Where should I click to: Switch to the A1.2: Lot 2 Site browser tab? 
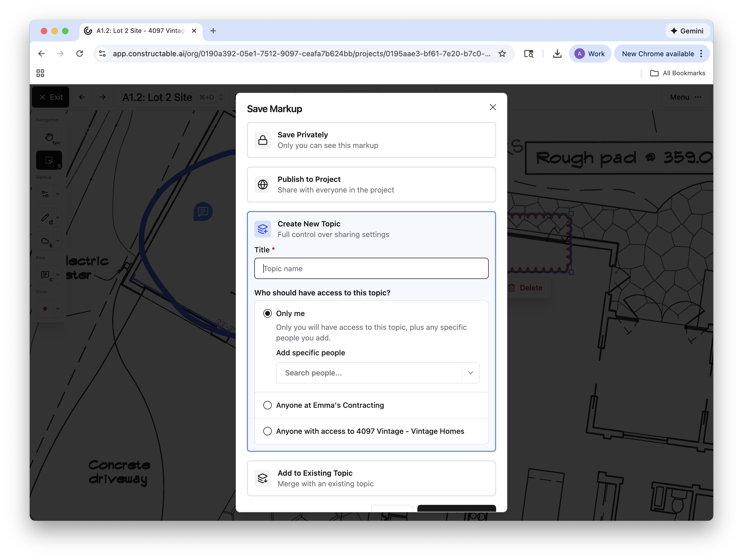(x=141, y=31)
